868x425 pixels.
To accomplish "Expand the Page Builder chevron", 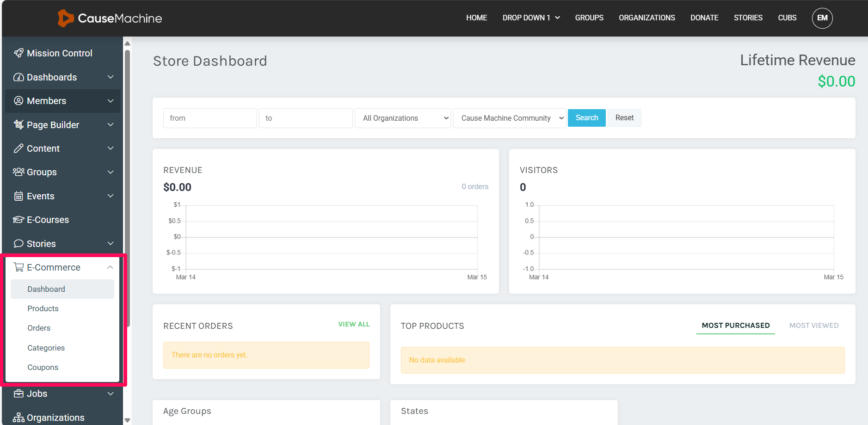I will 111,125.
